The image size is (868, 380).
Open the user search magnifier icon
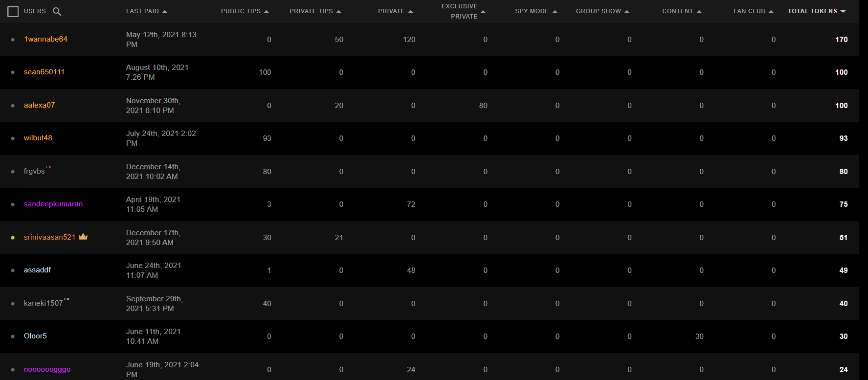57,11
